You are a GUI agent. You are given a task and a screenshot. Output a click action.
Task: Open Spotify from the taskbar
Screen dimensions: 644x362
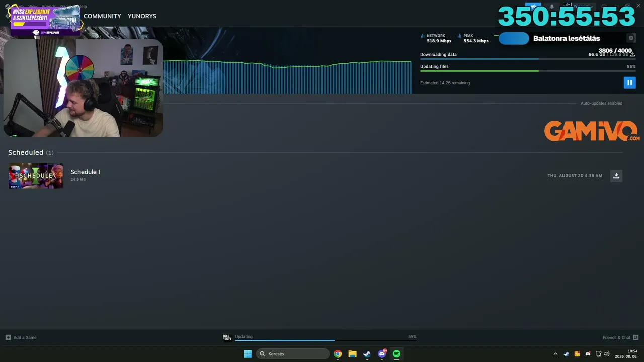pos(396,354)
